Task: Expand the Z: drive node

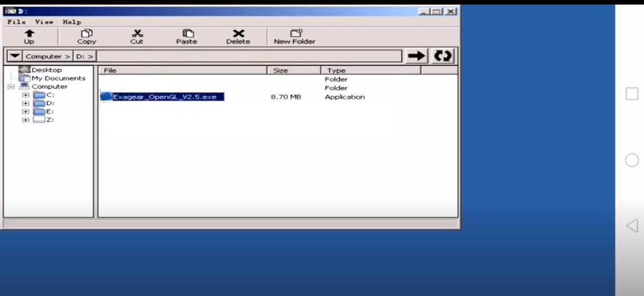Action: coord(25,120)
